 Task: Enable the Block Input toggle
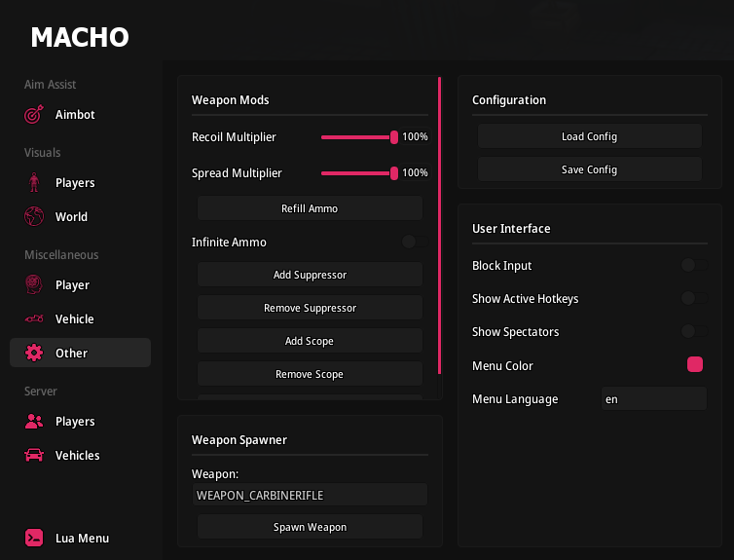click(x=693, y=265)
